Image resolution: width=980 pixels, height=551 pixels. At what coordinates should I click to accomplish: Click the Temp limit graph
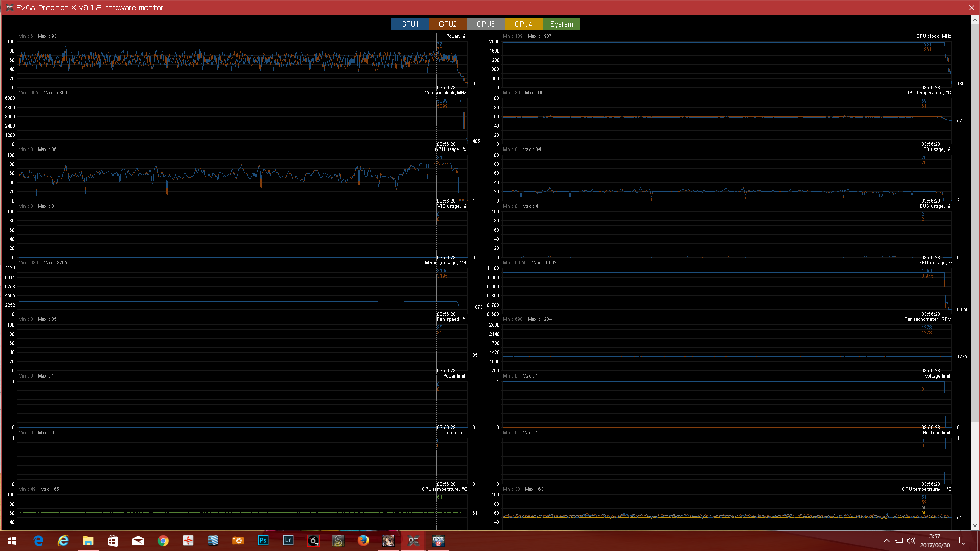tap(242, 461)
